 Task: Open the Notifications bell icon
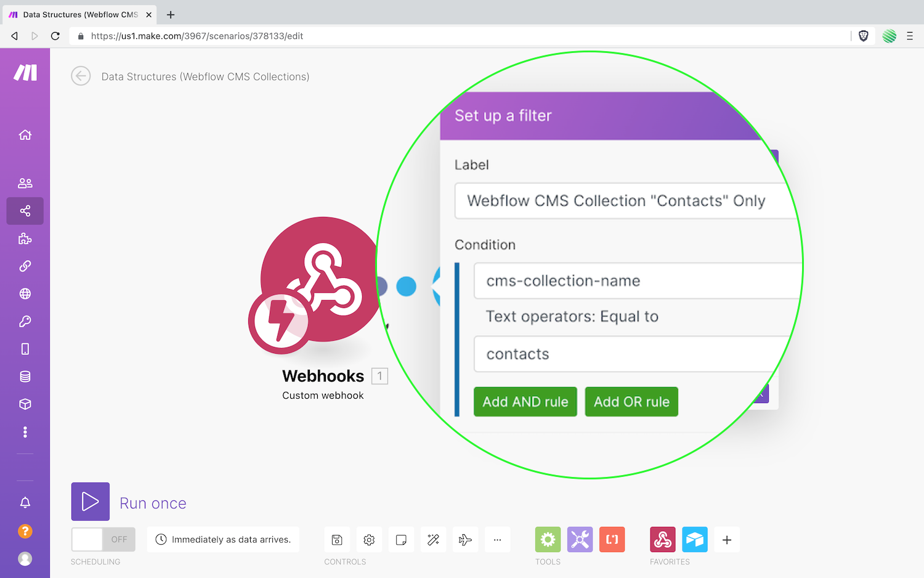[25, 503]
